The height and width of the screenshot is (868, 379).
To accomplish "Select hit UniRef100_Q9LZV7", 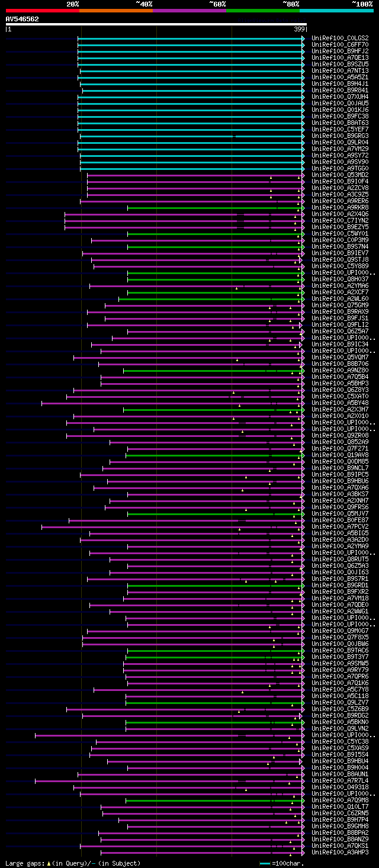I will point(339,703).
